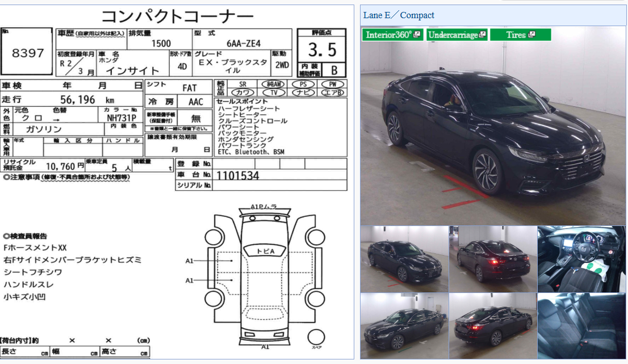Image resolution: width=628 pixels, height=364 pixels.
Task: Open the Interior360° viewer
Action: tap(392, 35)
